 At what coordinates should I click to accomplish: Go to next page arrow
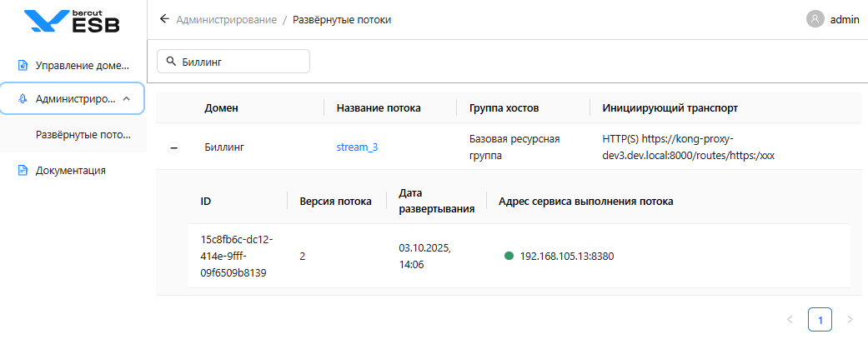point(850,319)
